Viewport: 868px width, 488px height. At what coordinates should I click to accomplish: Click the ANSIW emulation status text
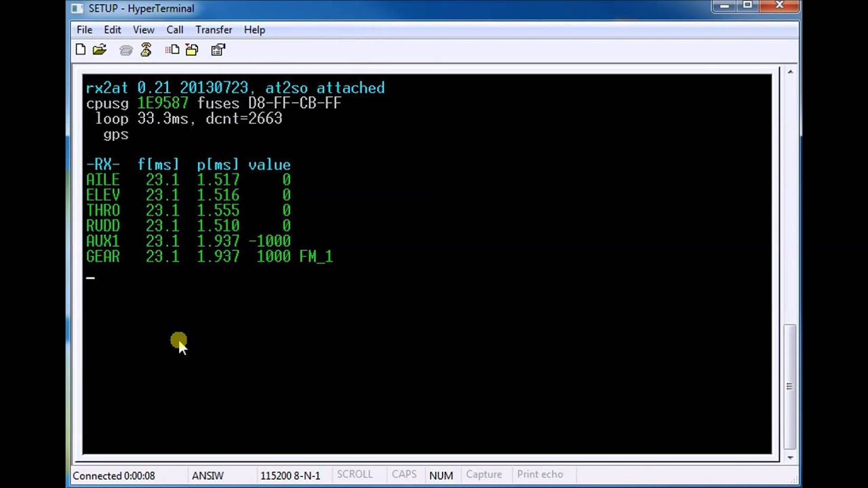click(x=208, y=476)
